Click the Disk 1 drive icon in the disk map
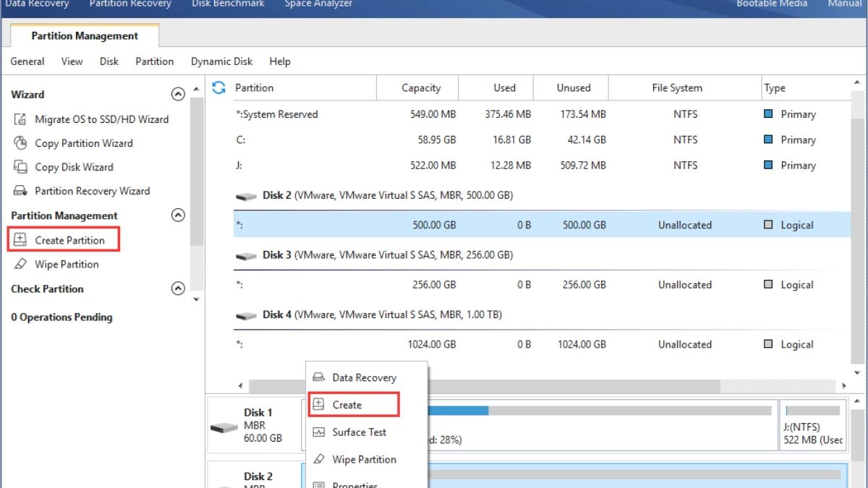Screen dimensions: 868x488 point(224,427)
